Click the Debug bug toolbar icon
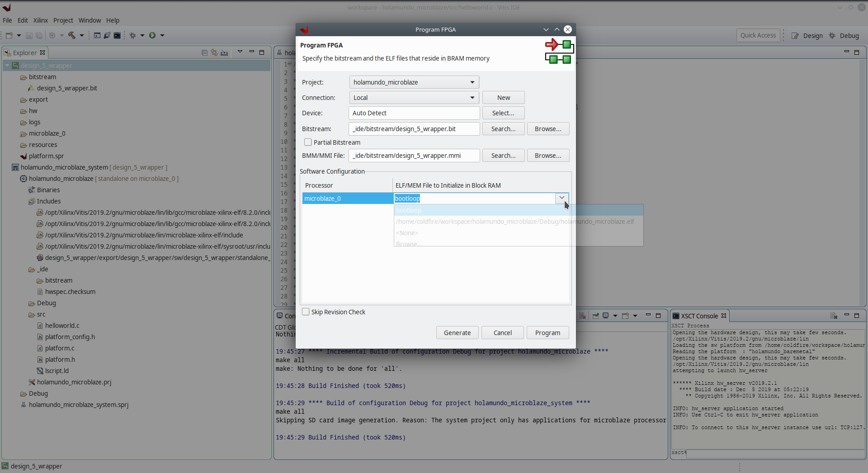Viewport: 868px width, 473px height. point(133,35)
